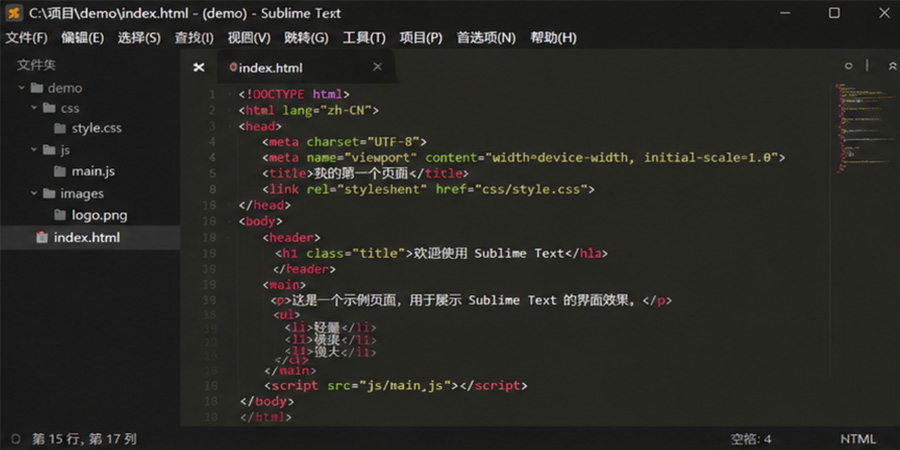This screenshot has width=900, height=450.
Task: Click the logo.png file icon
Action: (x=60, y=215)
